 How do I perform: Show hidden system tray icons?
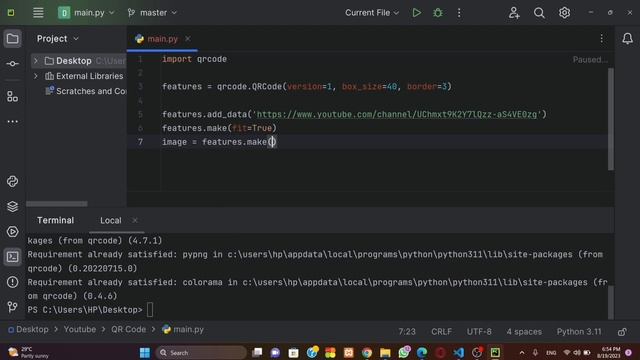[522, 353]
